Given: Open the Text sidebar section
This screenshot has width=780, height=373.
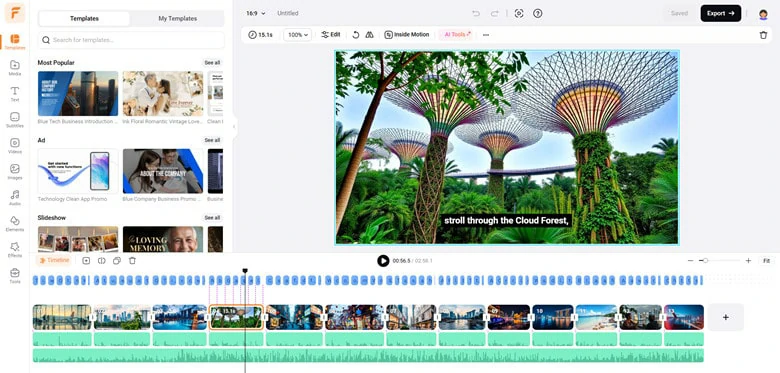Looking at the screenshot, I should (14, 93).
